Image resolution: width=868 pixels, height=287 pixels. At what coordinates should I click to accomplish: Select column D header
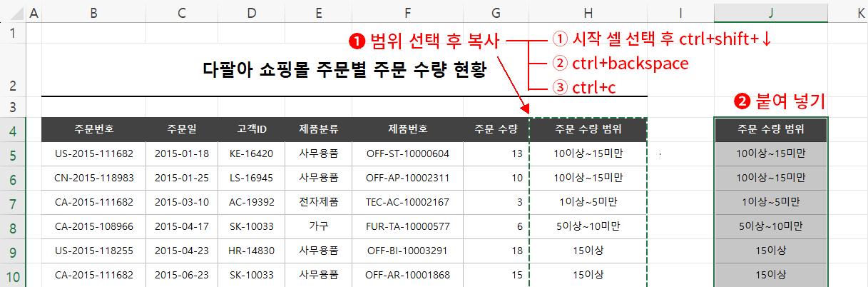tap(251, 11)
